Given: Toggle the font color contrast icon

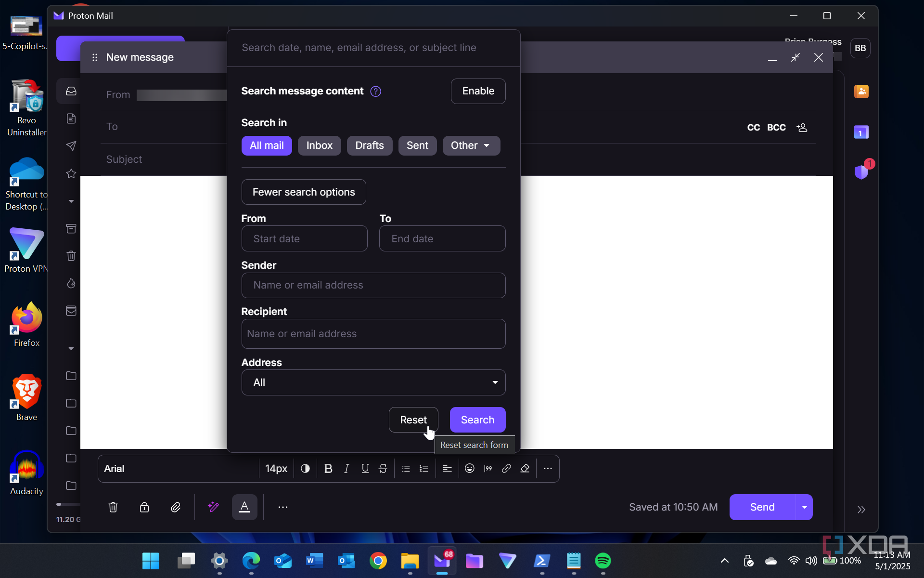Looking at the screenshot, I should pos(305,469).
